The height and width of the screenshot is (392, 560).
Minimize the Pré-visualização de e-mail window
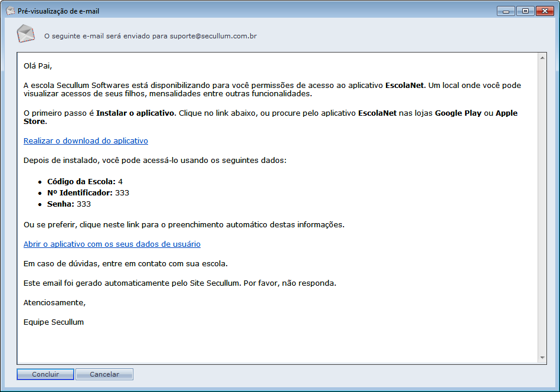(x=506, y=11)
